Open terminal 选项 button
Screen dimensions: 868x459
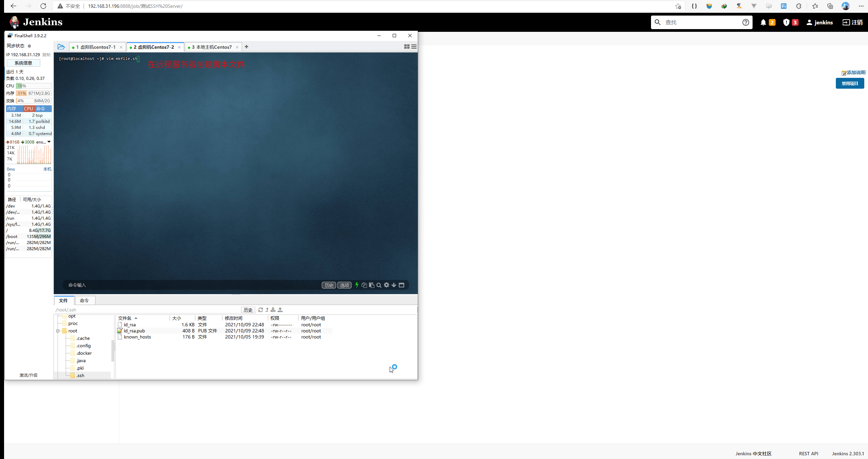tap(344, 285)
